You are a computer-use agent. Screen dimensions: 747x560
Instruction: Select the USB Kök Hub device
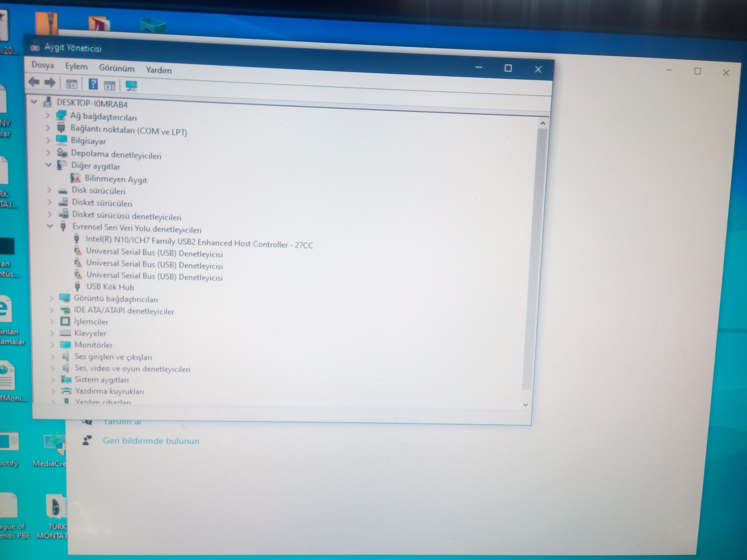(110, 287)
